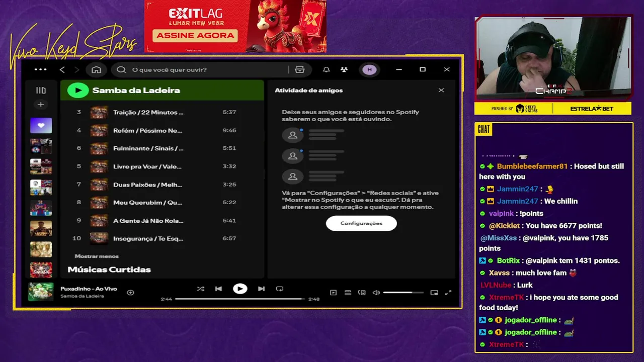Create playlist with the plus button

pos(41,105)
